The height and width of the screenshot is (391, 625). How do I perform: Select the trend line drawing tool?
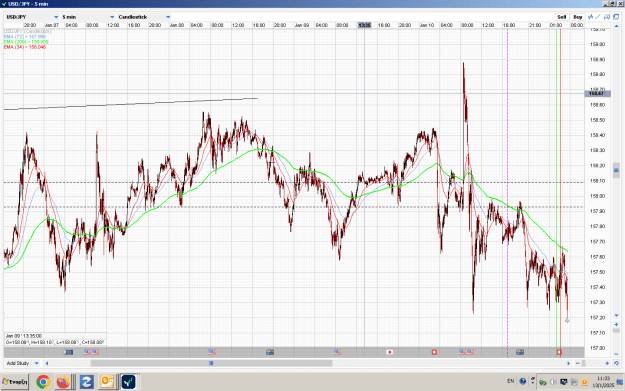[598, 17]
